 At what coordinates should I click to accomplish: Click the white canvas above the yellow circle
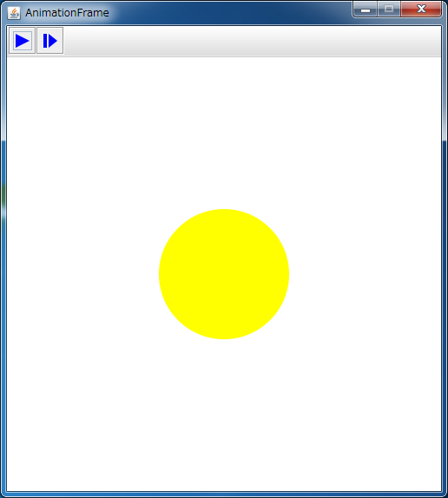click(x=224, y=133)
